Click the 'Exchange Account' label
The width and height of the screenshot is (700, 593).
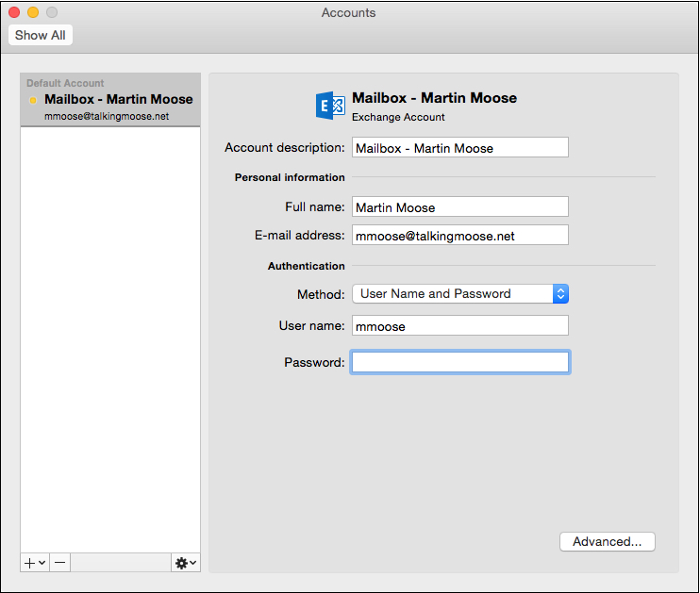pyautogui.click(x=398, y=117)
